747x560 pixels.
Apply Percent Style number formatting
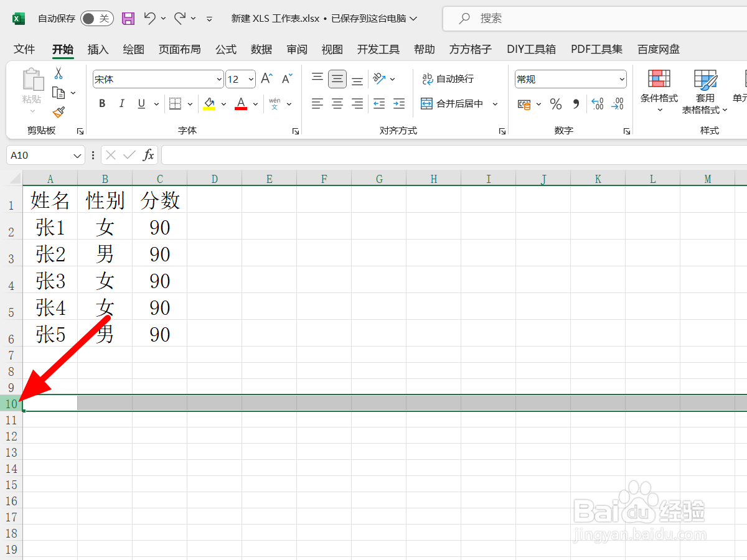pos(556,104)
